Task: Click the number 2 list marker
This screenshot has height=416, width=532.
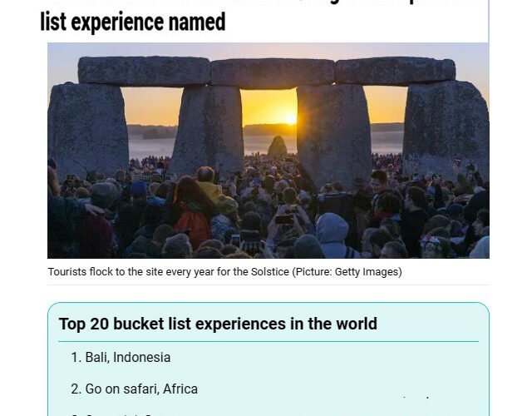Action: [x=76, y=389]
